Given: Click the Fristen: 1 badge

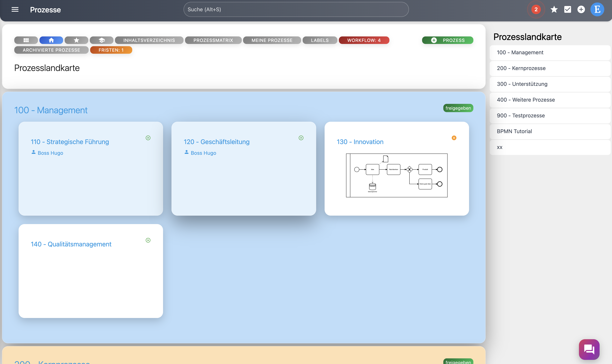Looking at the screenshot, I should tap(111, 50).
